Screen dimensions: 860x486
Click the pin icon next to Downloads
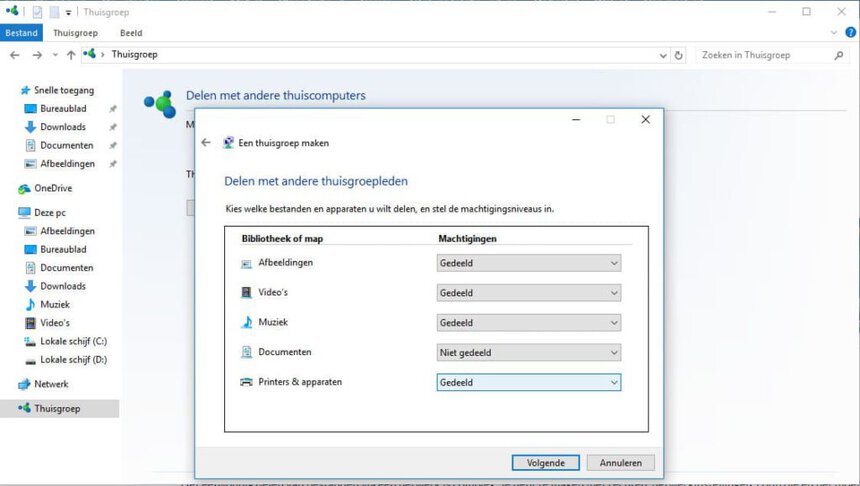click(x=113, y=127)
